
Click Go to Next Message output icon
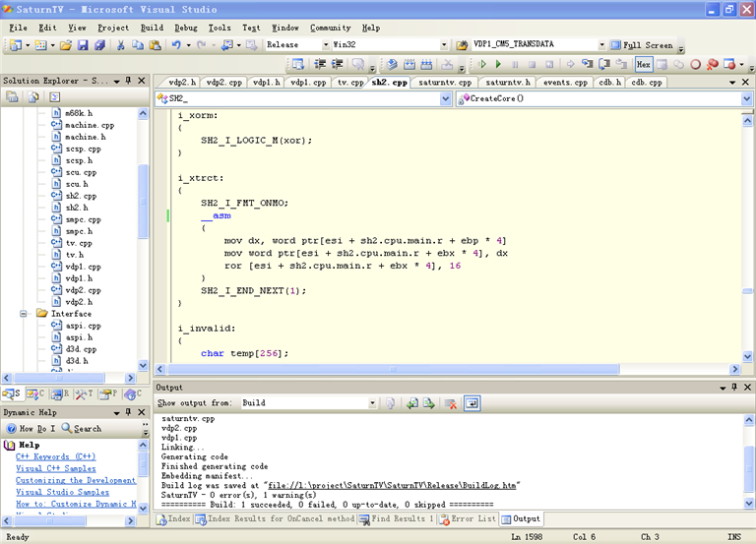(x=428, y=403)
